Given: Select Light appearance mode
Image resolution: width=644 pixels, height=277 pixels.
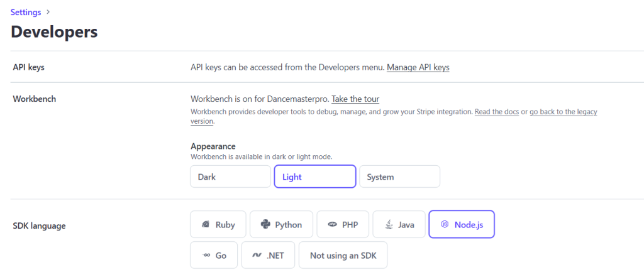Looking at the screenshot, I should coord(315,177).
